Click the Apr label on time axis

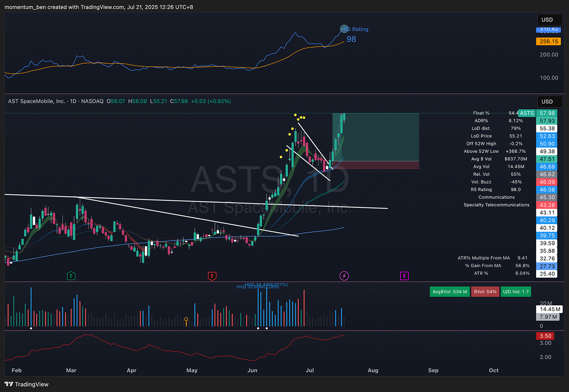click(x=132, y=370)
